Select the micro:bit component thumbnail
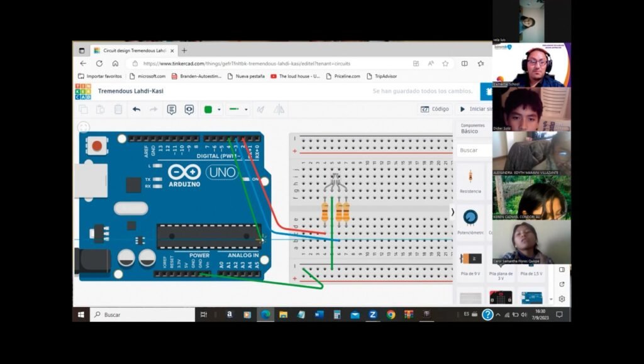This screenshot has height=364, width=644. click(x=501, y=297)
